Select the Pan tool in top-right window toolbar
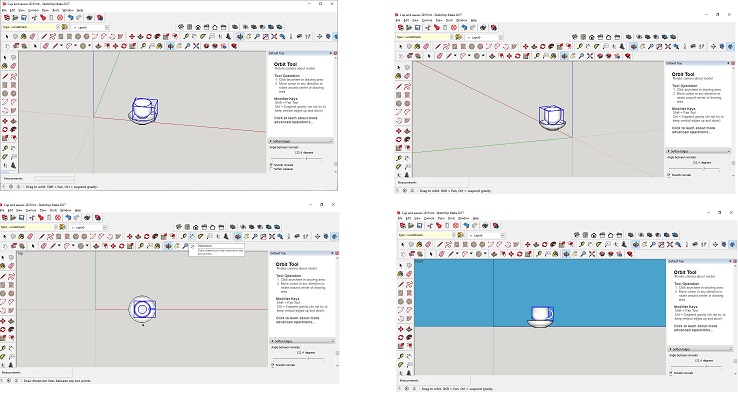 point(642,47)
